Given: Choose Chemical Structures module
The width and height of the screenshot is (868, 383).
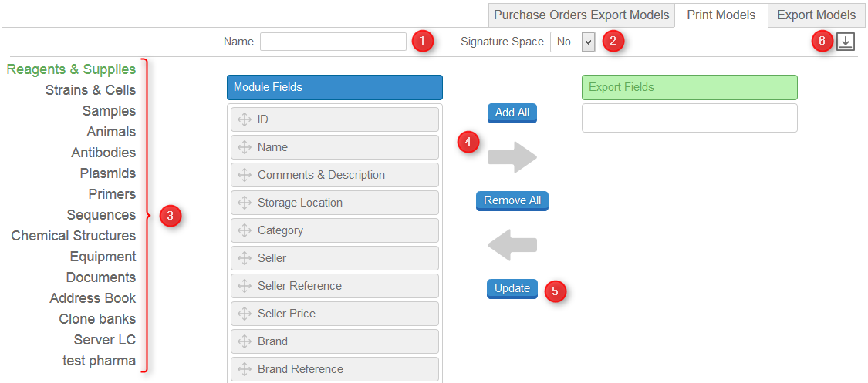Looking at the screenshot, I should coord(73,236).
